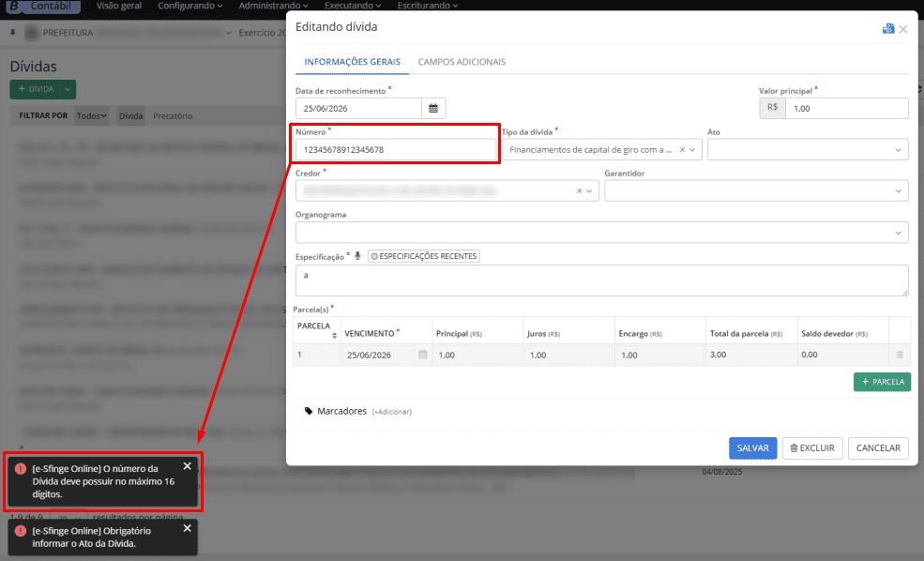
Task: Click the Encargo value in parcela 1
Action: tap(660, 355)
